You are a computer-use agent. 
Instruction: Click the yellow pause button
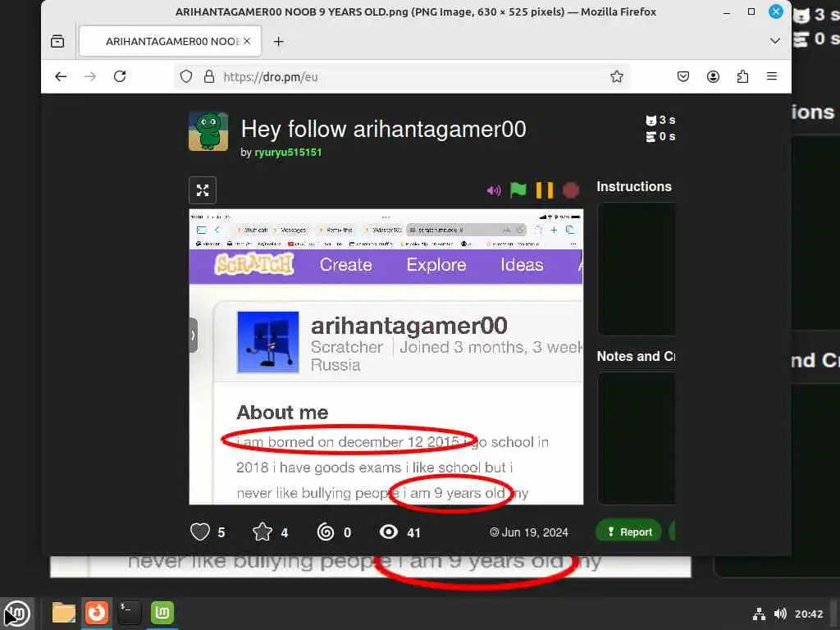click(545, 190)
